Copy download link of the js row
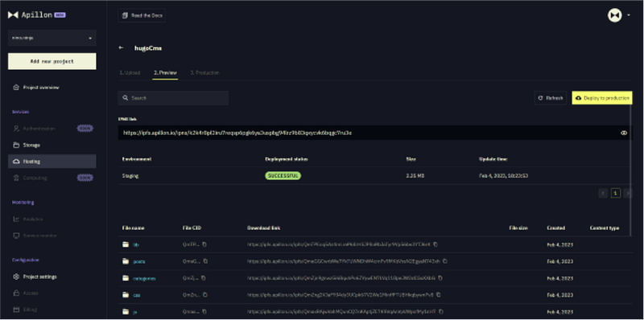644x320 pixels. tap(440, 311)
